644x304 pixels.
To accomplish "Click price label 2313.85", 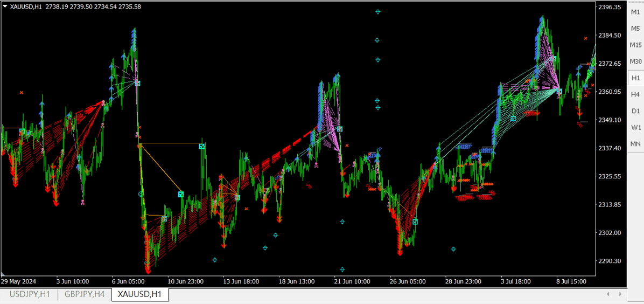I will coord(609,204).
